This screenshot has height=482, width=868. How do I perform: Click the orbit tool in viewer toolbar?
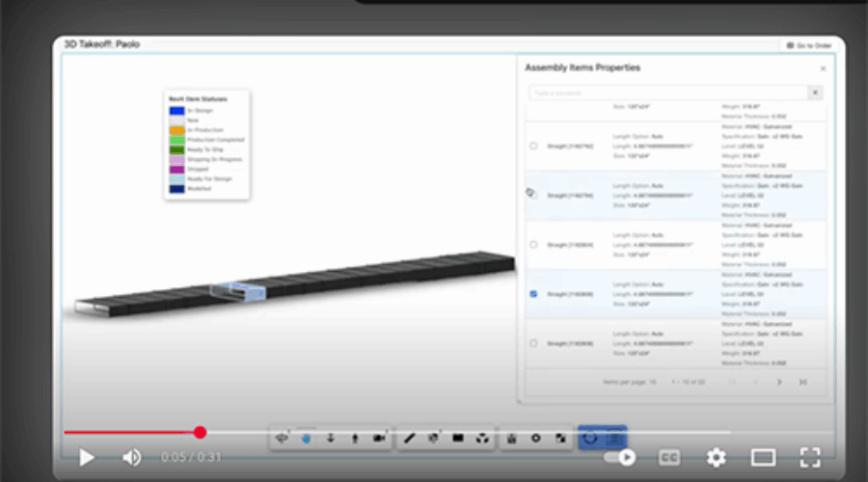(x=282, y=438)
